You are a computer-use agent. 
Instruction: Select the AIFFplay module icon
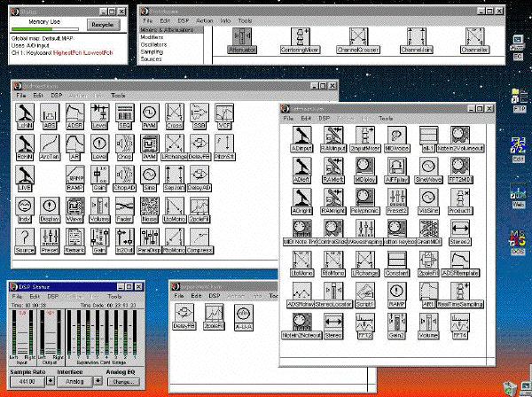pos(396,170)
